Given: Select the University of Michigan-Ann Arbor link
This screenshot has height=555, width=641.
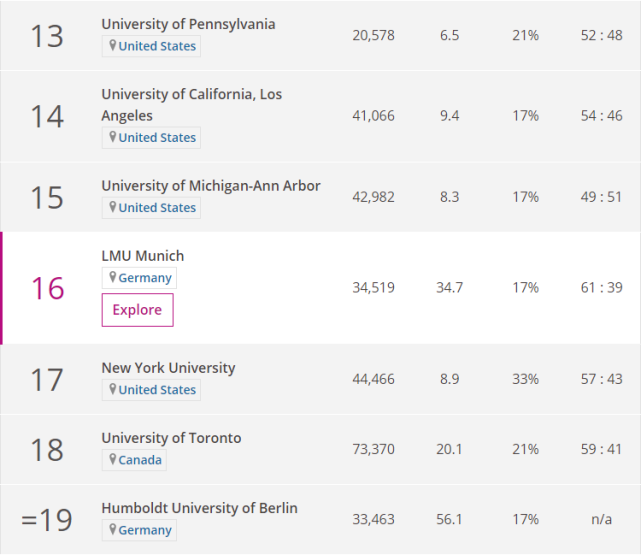Looking at the screenshot, I should click(x=211, y=186).
